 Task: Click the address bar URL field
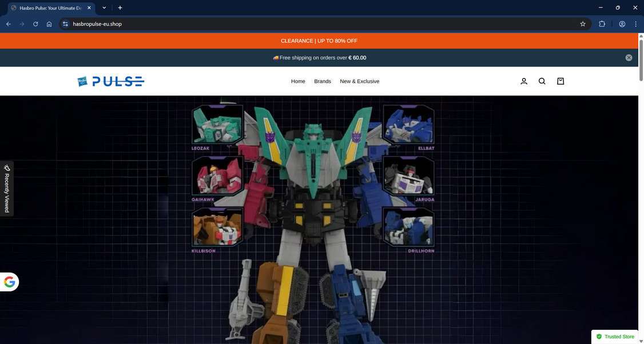click(324, 24)
